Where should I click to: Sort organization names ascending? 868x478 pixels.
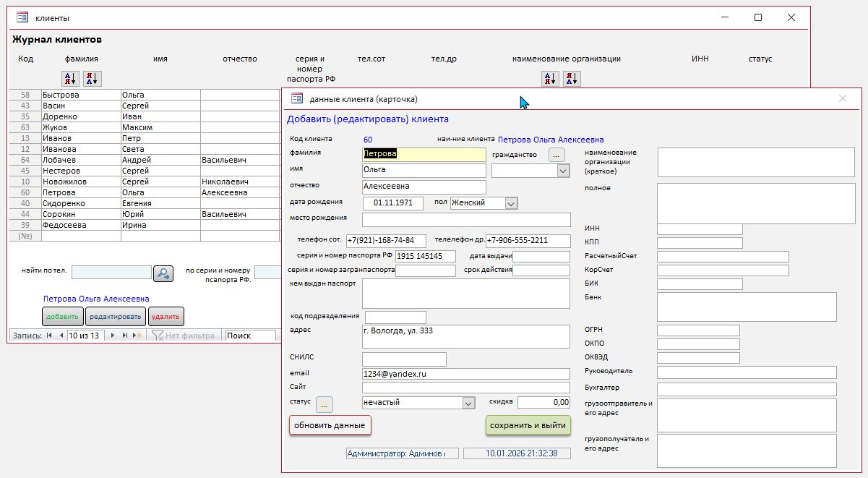550,79
